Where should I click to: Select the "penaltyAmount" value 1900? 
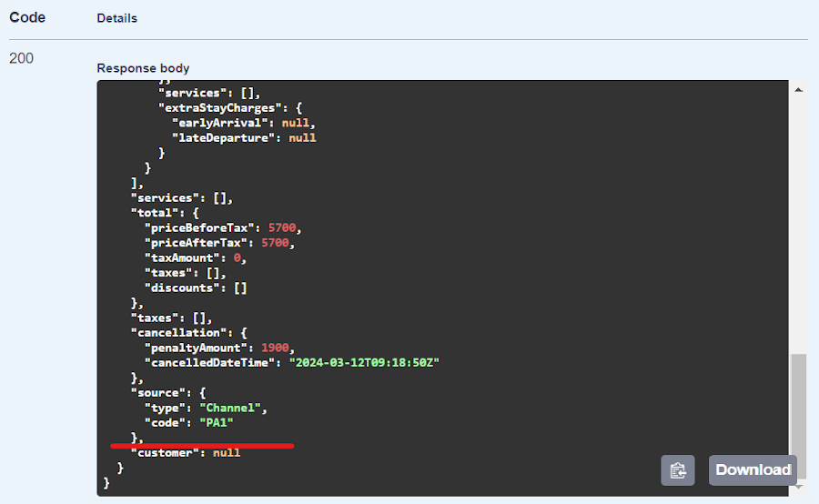click(x=275, y=348)
